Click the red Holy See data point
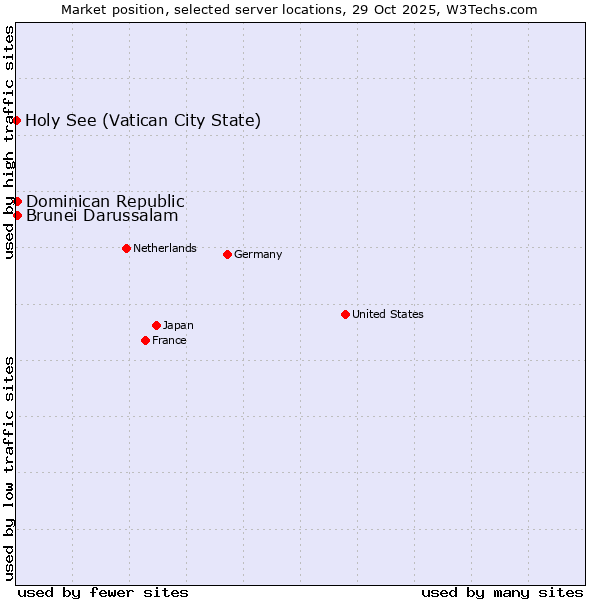This screenshot has width=600, height=600. (17, 120)
